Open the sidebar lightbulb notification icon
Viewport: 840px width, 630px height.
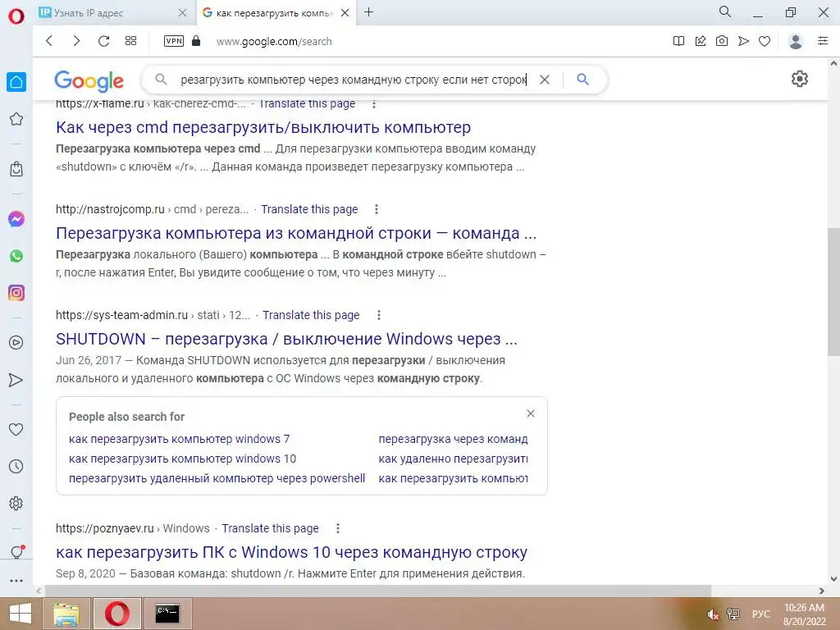(x=16, y=552)
